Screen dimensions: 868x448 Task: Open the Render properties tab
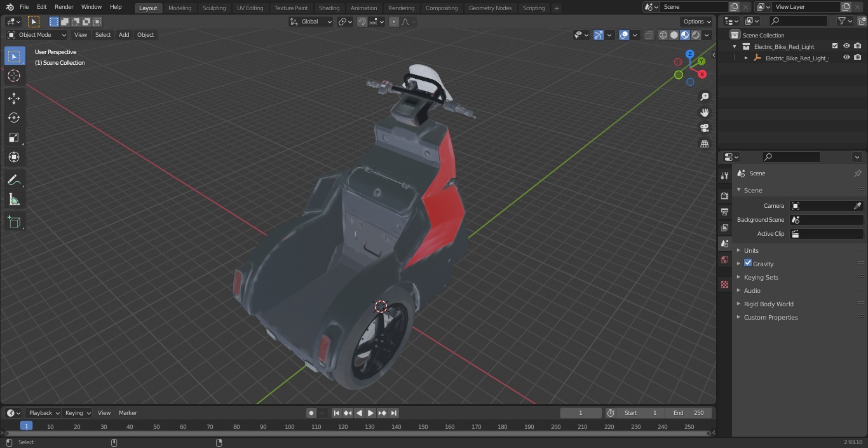[724, 196]
